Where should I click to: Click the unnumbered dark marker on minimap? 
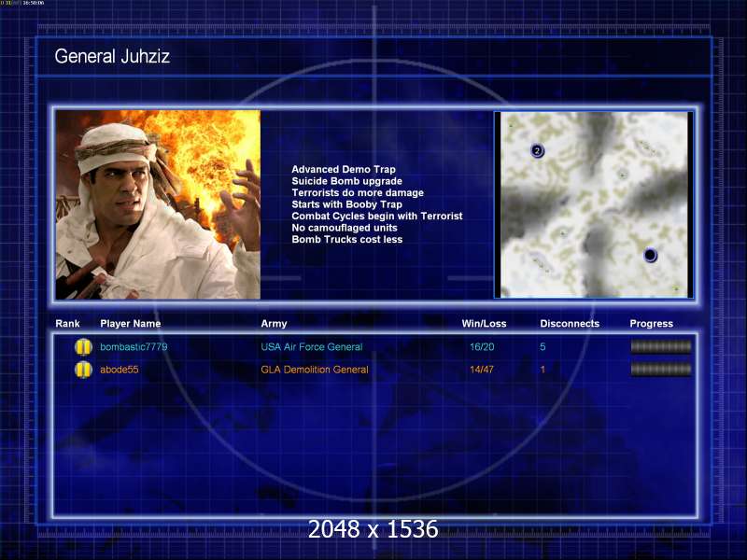click(x=650, y=255)
